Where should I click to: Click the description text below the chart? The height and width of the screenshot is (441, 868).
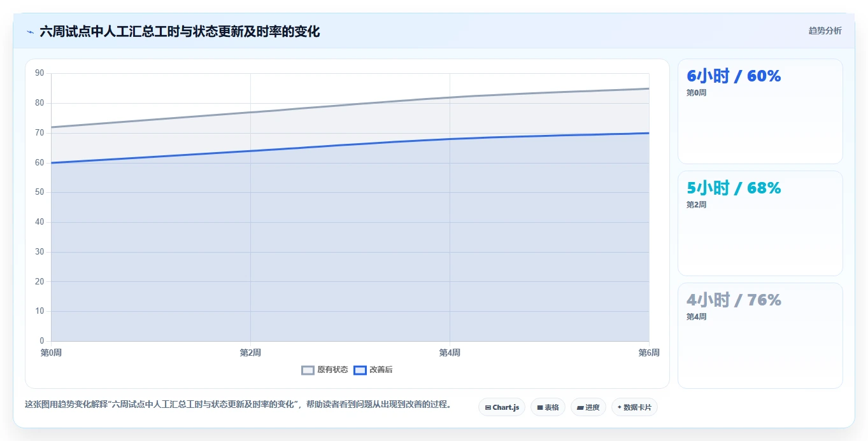coord(238,404)
